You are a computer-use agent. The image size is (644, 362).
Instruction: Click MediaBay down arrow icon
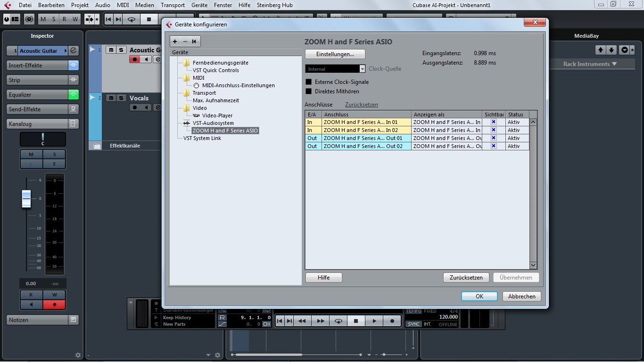point(611,50)
